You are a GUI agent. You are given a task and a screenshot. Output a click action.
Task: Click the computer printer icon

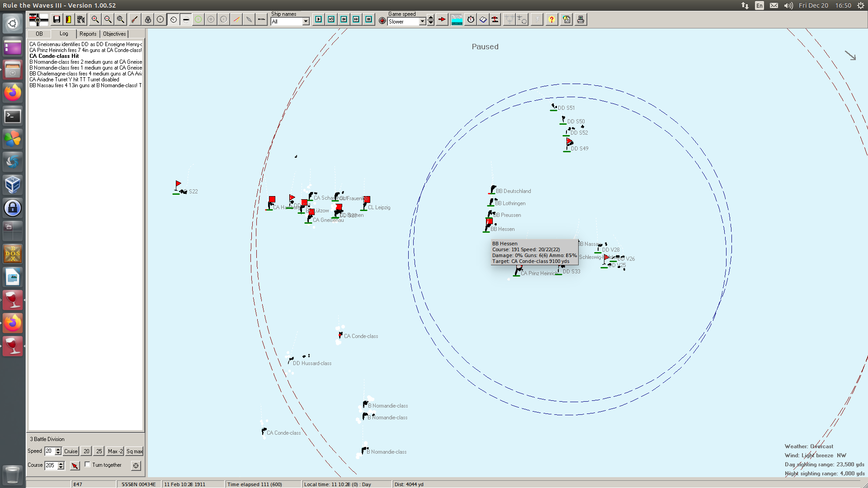[581, 19]
